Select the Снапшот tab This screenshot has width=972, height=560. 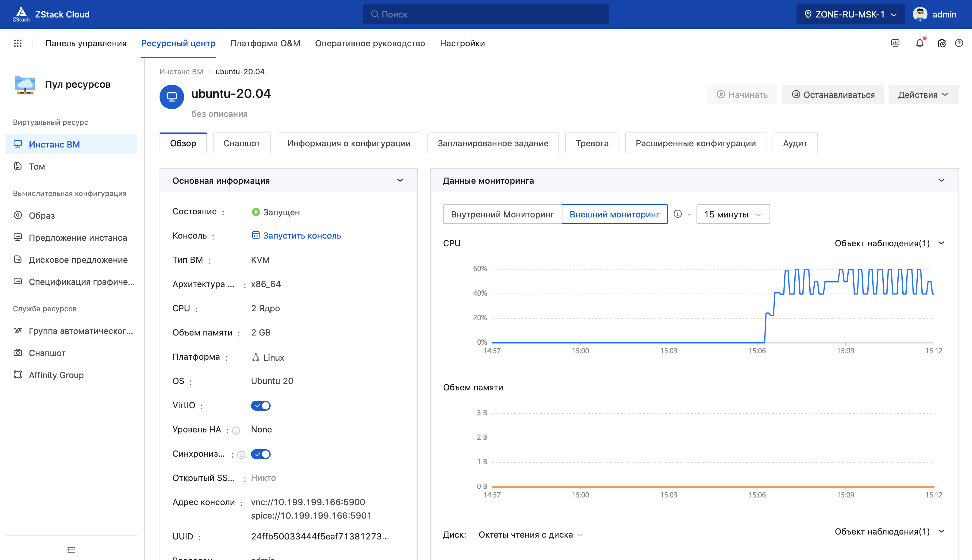[x=242, y=143]
